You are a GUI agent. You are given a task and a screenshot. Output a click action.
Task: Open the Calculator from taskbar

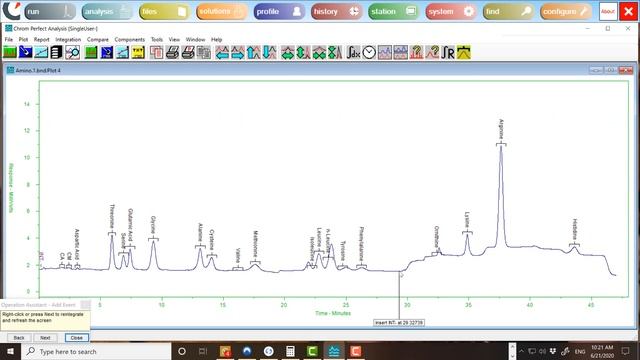coord(290,351)
